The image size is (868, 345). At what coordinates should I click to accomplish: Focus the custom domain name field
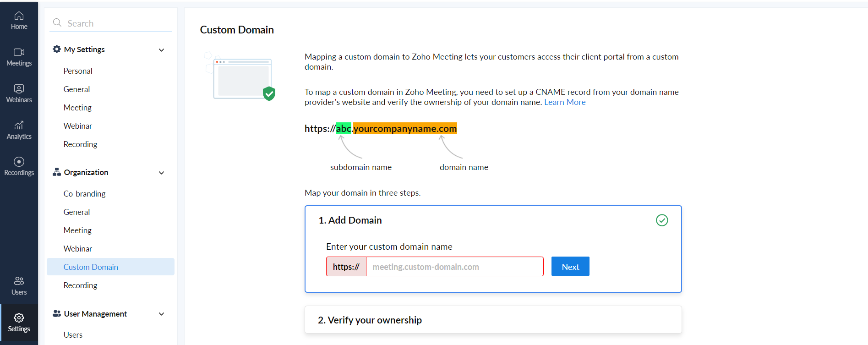[x=454, y=267]
